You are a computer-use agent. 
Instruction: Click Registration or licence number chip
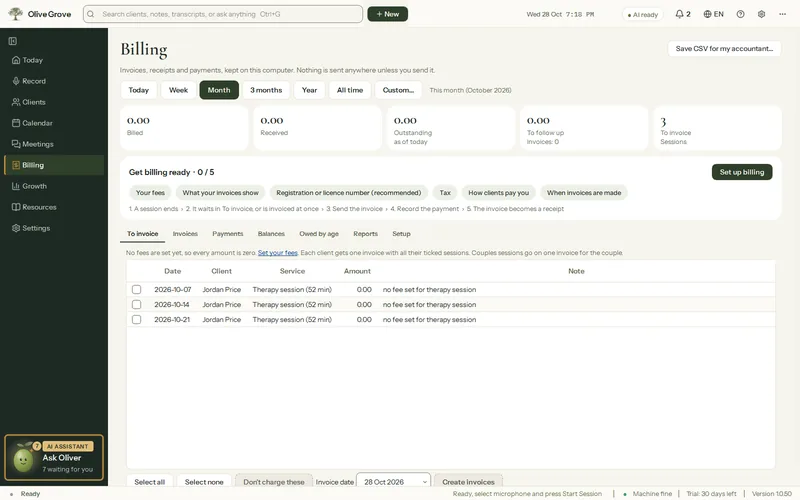click(x=348, y=193)
